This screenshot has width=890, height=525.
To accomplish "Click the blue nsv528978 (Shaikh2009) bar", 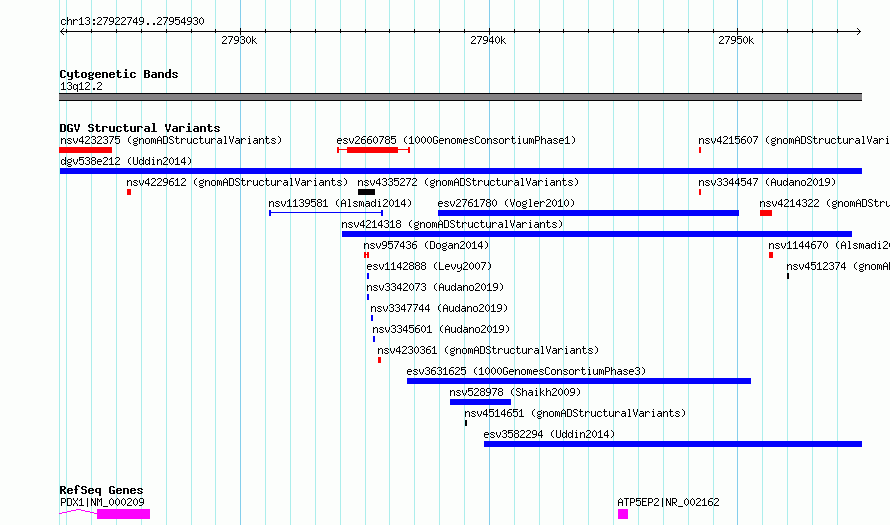I will coord(480,402).
